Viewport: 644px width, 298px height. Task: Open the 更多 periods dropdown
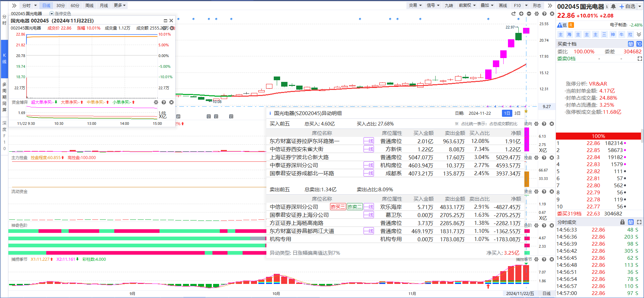click(x=120, y=5)
